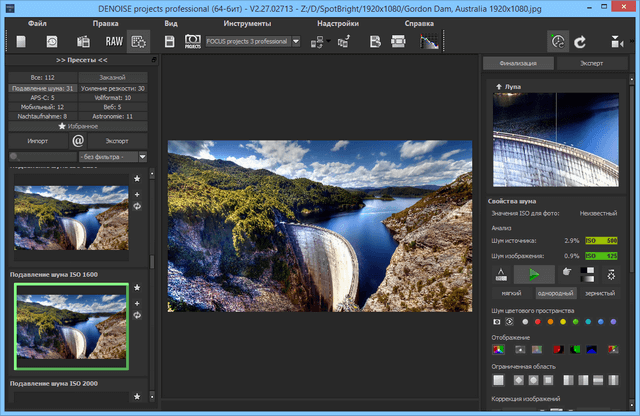Open the FOCUS projects 3 professional dropdown

coord(296,42)
